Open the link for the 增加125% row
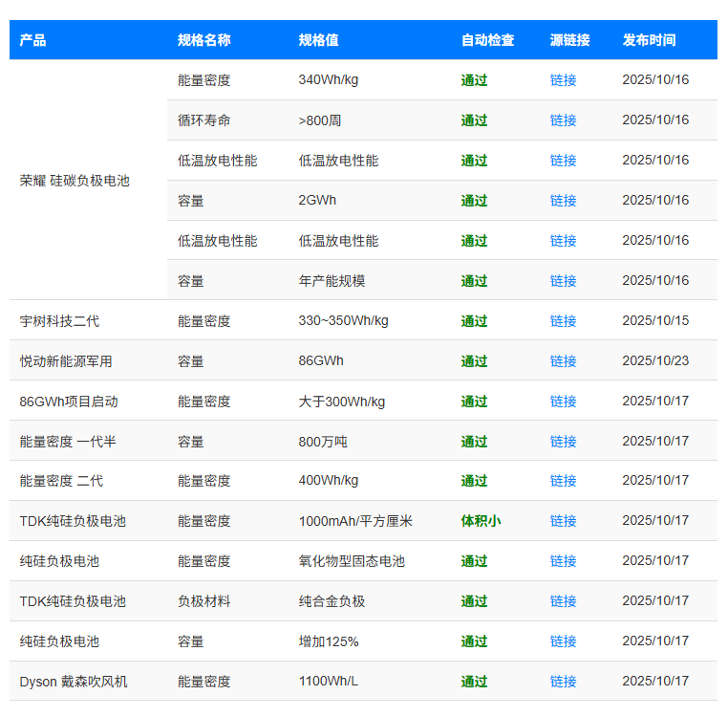Image resolution: width=728 pixels, height=717 pixels. pos(563,641)
